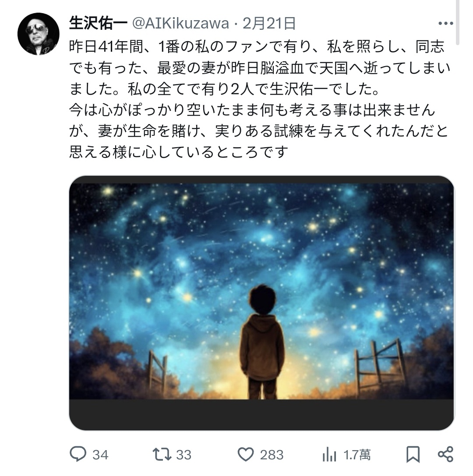473x476 pixels.
Task: Click the reply count 34
Action: point(100,455)
